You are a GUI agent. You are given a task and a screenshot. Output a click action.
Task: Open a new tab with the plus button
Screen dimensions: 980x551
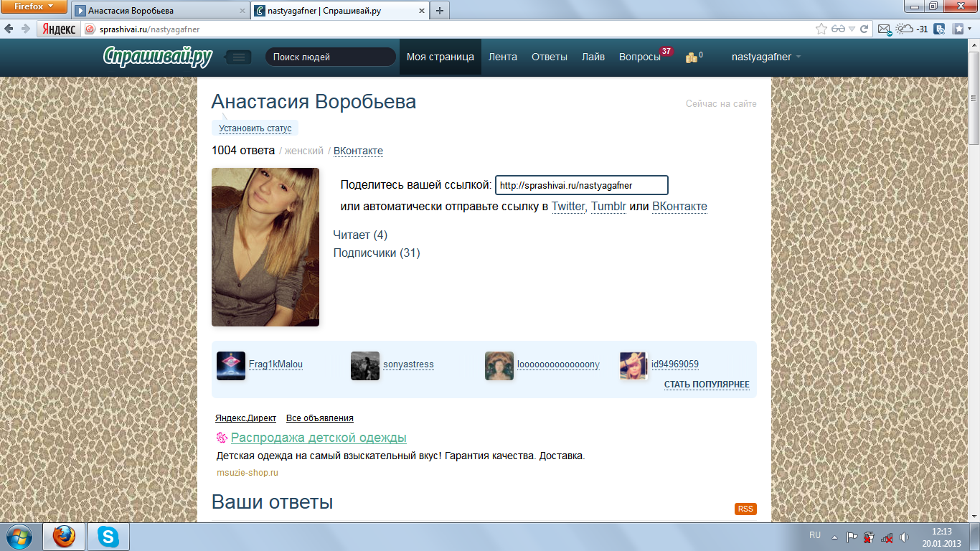coord(440,11)
